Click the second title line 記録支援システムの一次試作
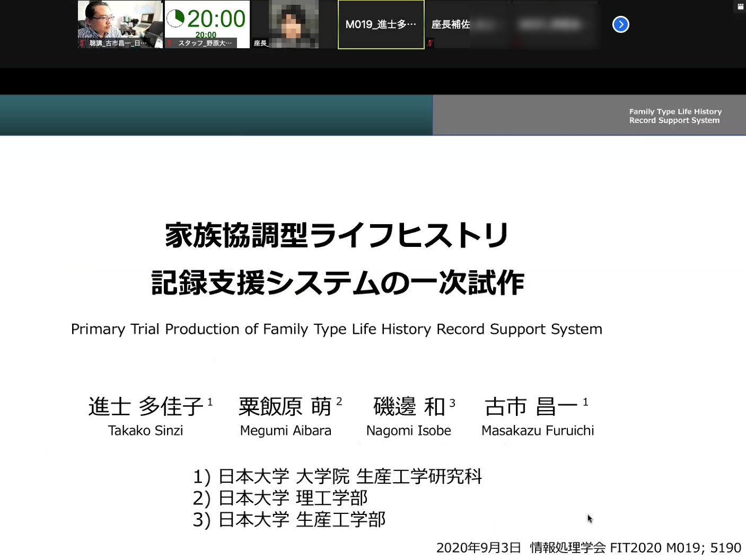746x560 pixels. [x=338, y=282]
